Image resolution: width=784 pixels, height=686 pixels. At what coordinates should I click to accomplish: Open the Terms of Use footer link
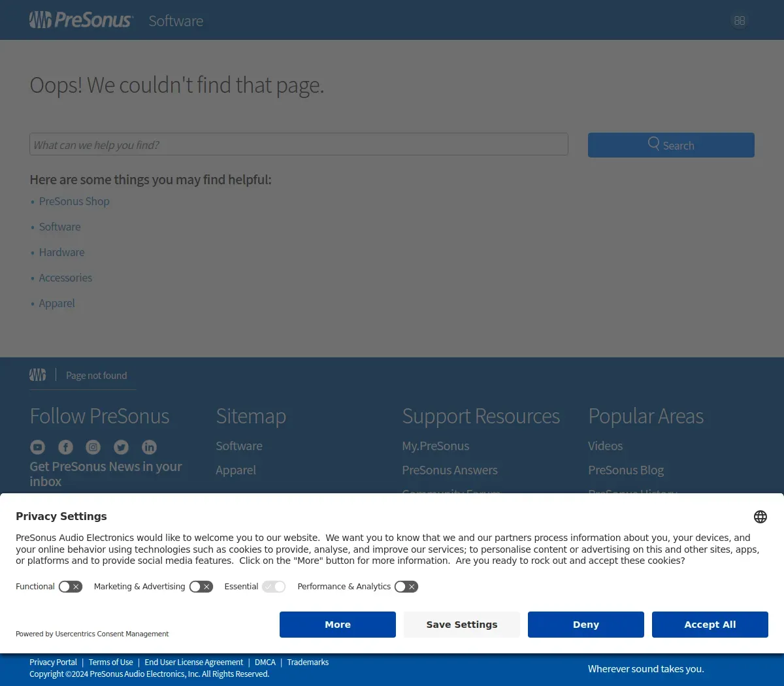(111, 662)
